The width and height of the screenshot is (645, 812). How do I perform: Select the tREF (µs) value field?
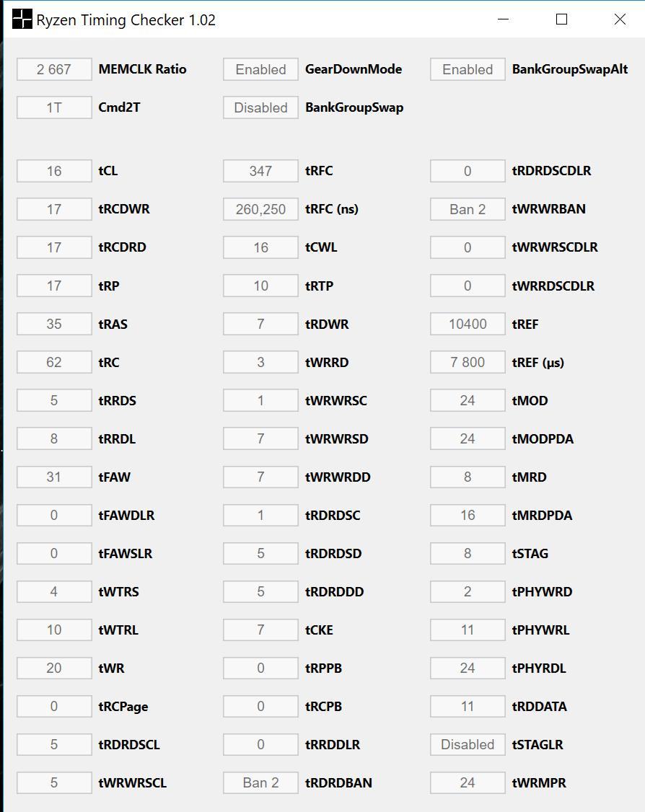pyautogui.click(x=468, y=362)
